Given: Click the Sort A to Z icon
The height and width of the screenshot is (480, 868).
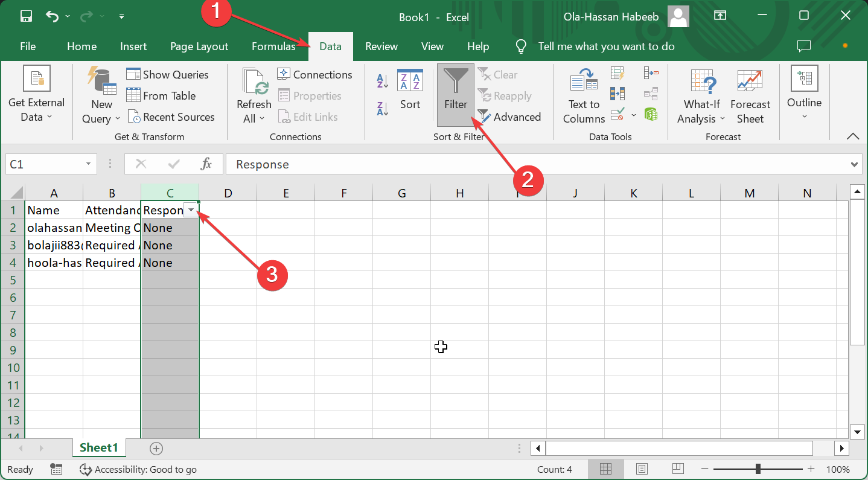Looking at the screenshot, I should pos(383,81).
